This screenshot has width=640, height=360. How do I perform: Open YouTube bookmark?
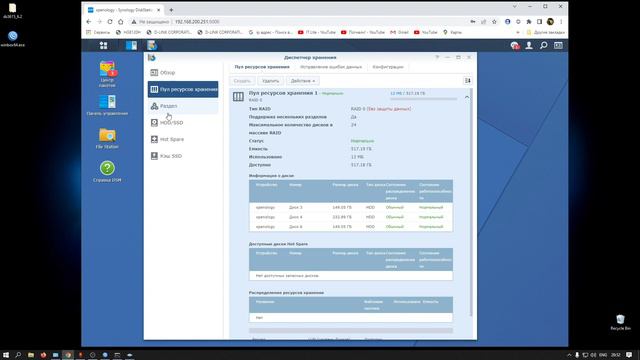(x=425, y=32)
